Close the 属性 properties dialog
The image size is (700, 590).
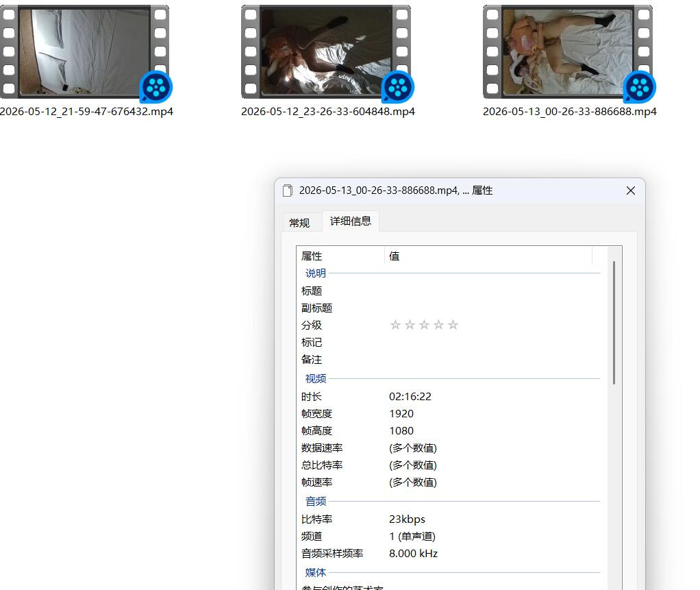pyautogui.click(x=630, y=190)
